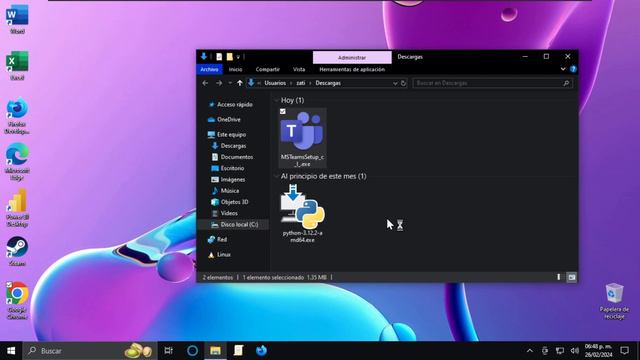Open the Papelera de reciclaje icon

614,301
